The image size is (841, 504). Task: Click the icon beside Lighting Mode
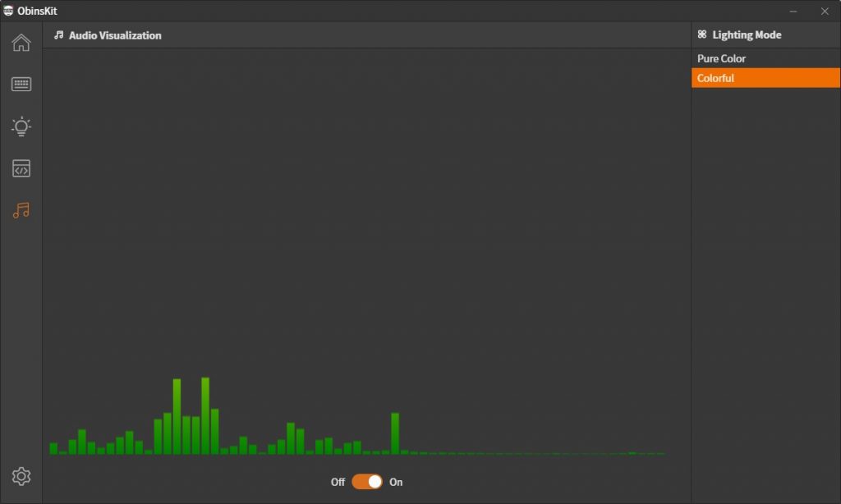702,35
